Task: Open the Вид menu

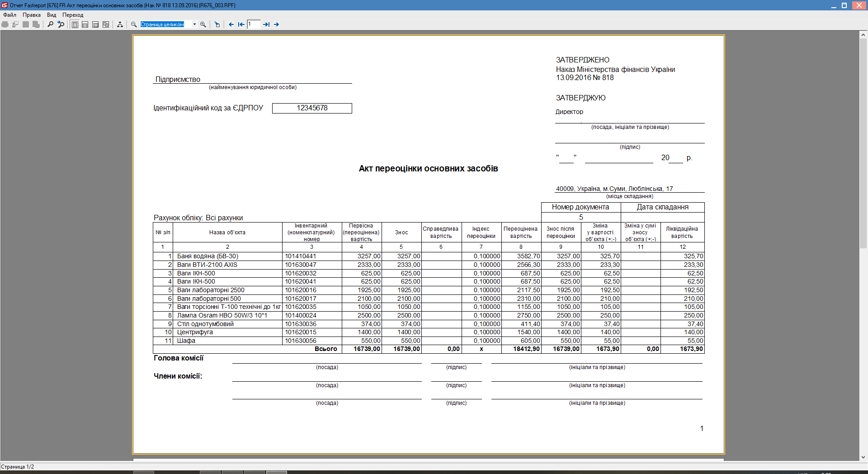Action: coord(52,15)
